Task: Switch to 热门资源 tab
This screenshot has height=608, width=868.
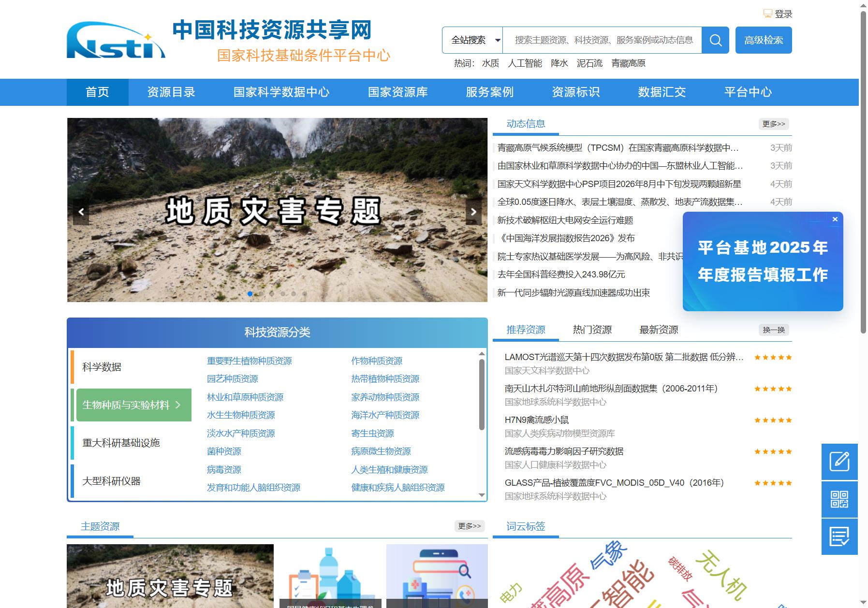Action: 592,330
